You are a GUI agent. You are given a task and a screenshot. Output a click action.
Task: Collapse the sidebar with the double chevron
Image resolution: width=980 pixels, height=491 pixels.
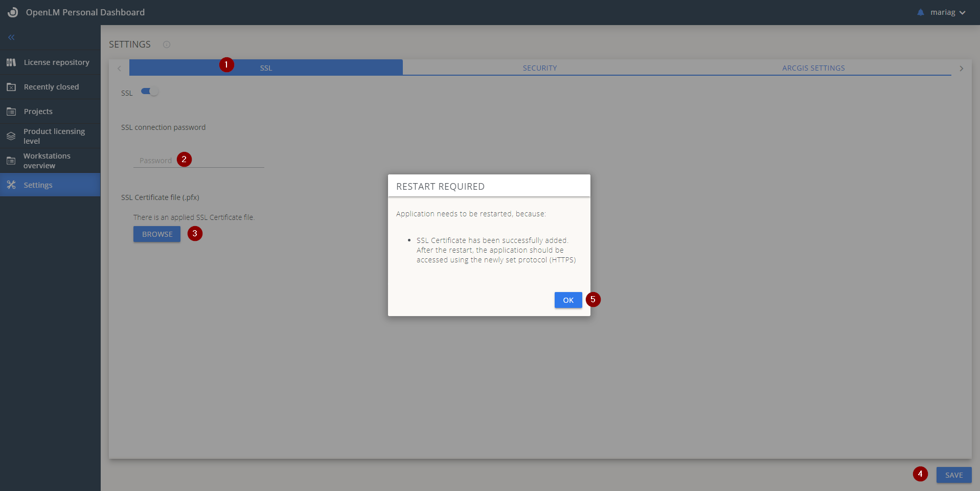(x=11, y=37)
